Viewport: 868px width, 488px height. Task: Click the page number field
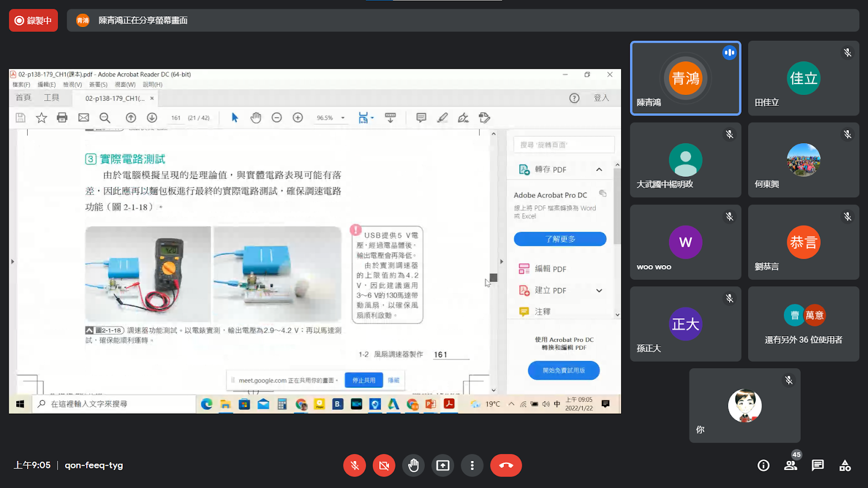click(x=176, y=118)
